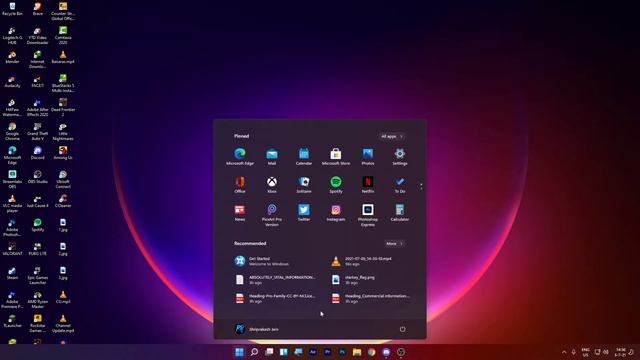Launch PicsArt Pro from pinned apps

pyautogui.click(x=272, y=215)
